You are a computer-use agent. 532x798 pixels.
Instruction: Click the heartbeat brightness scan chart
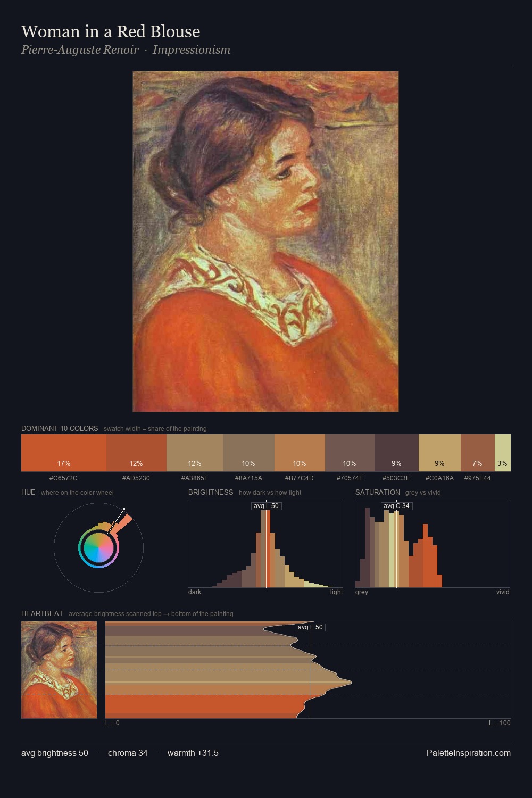tap(308, 670)
